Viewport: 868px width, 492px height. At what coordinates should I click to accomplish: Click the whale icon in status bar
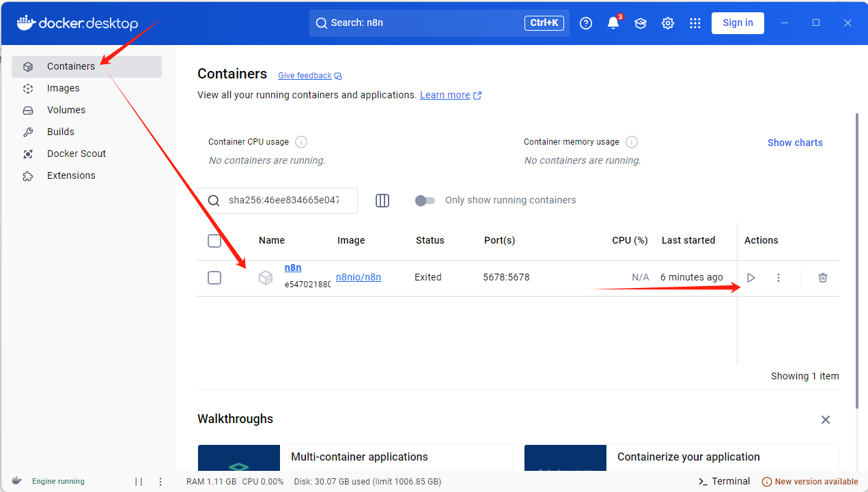17,480
